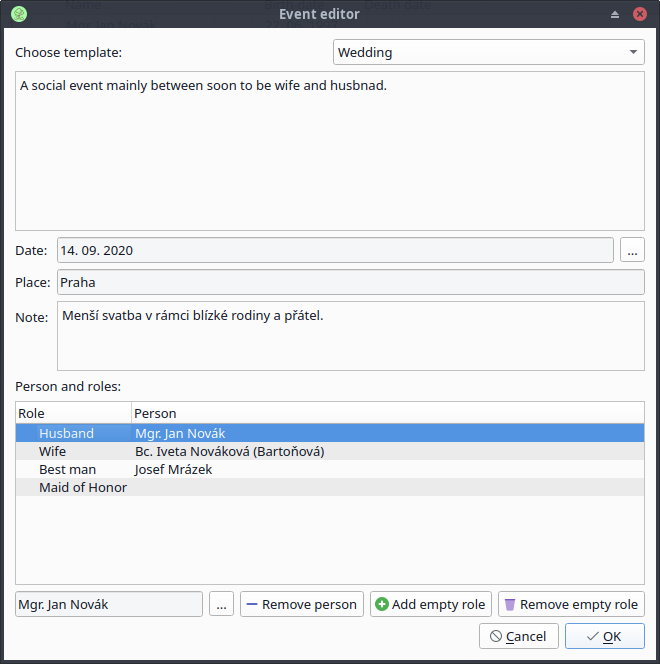Viewport: 660px width, 664px height.
Task: Cancel the event editor dialog
Action: click(x=519, y=636)
